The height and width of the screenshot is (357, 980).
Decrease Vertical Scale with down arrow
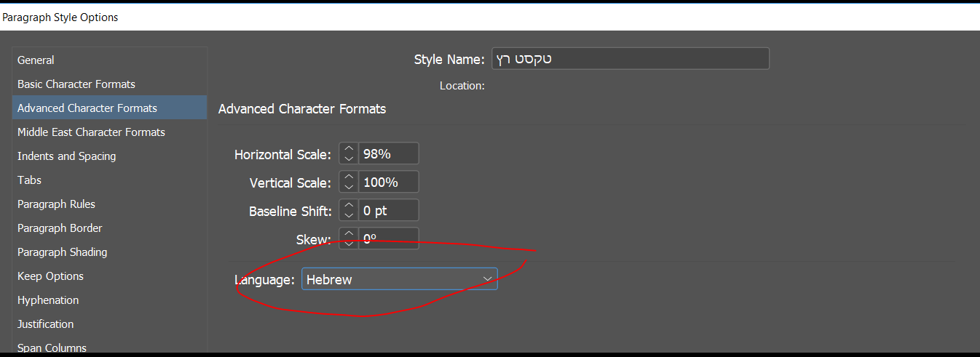tap(349, 187)
